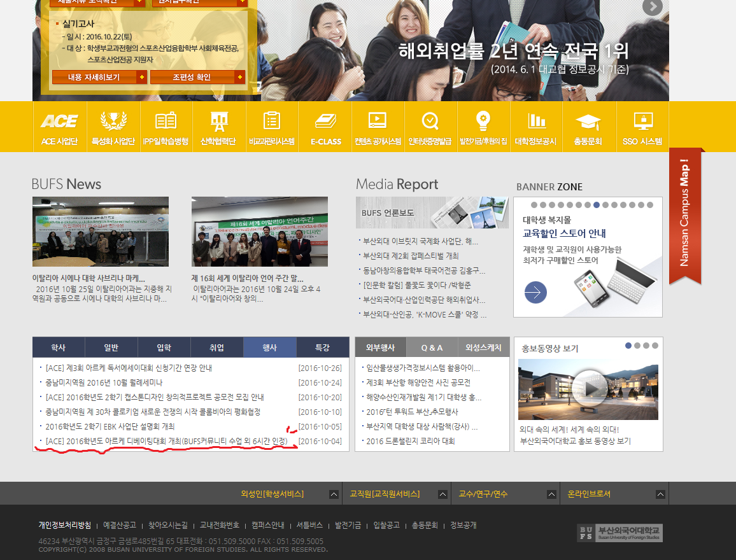Select the last Banner Zone pagination dot
Viewport: 736px width, 560px height.
650,205
